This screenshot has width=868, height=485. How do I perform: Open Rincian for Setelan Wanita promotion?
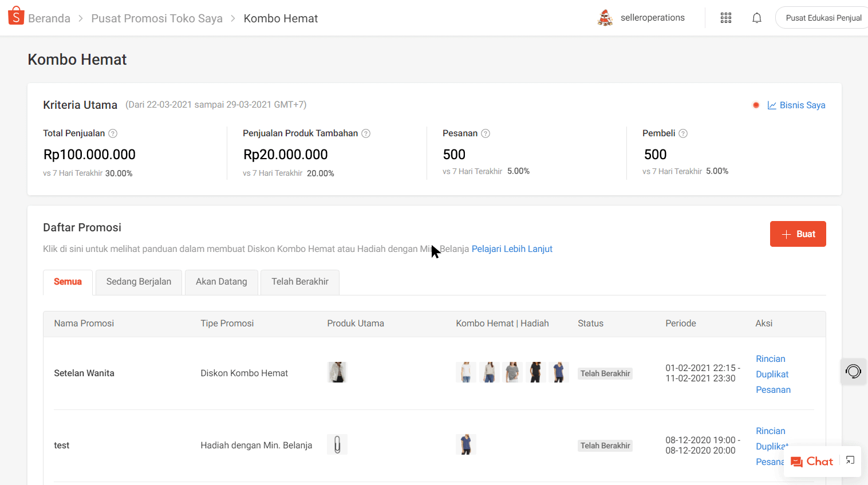pyautogui.click(x=770, y=358)
